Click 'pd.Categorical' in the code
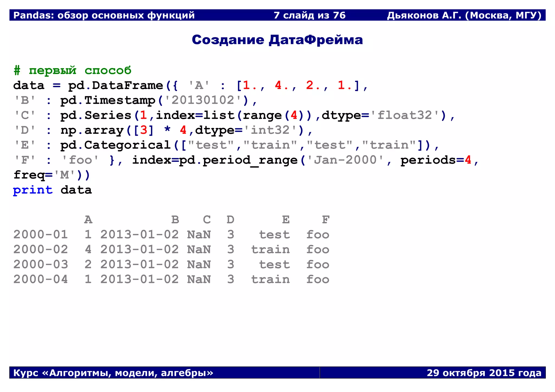 tap(115, 145)
